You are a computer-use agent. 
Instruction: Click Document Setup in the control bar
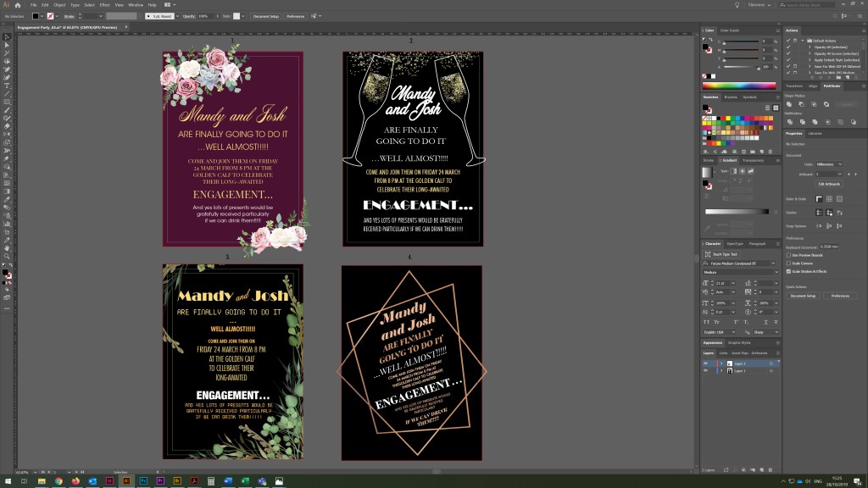pyautogui.click(x=266, y=16)
